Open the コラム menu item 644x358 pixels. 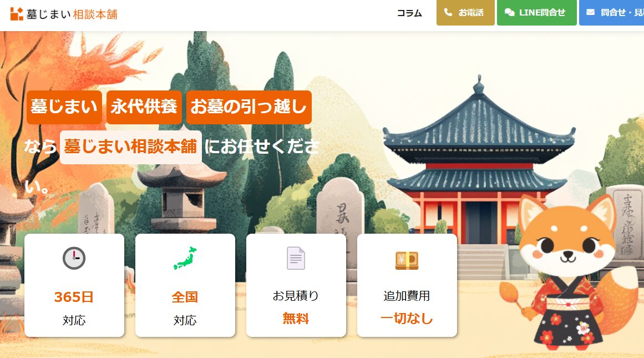coord(409,13)
